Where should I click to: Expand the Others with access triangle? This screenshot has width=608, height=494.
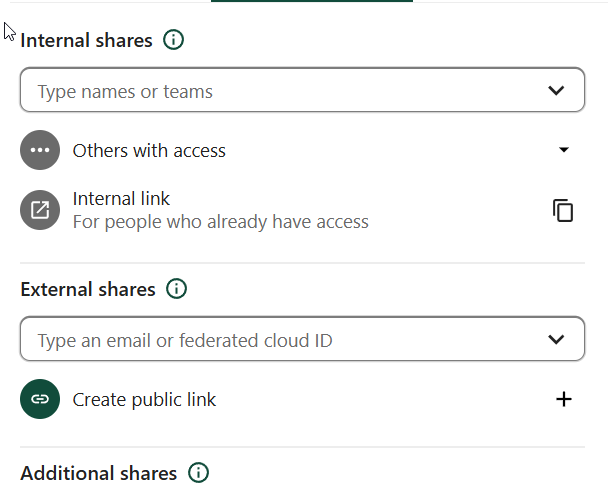[563, 151]
